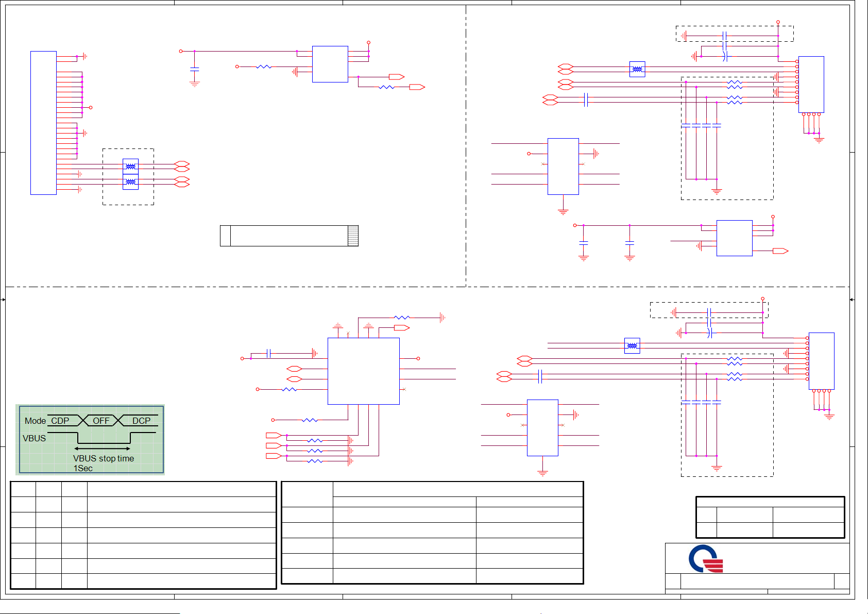This screenshot has height=614, width=868.
Task: Click the 'Mode' text in the diagram
Action: (35, 421)
